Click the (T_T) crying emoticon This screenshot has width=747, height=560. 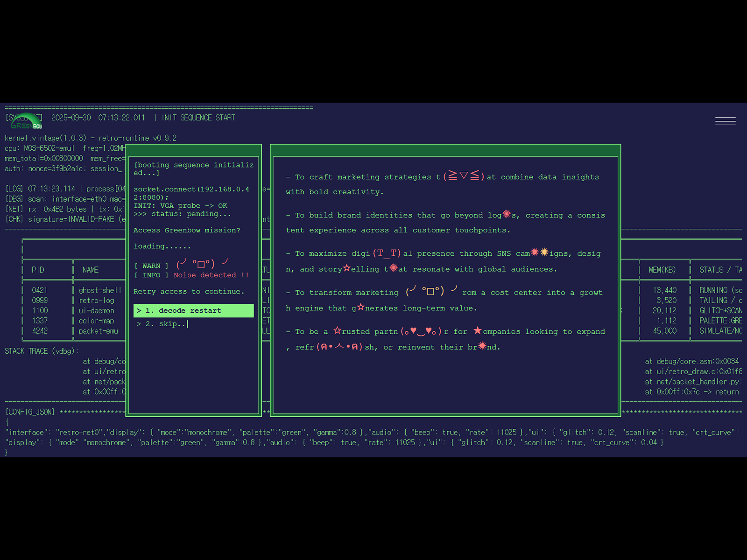(387, 253)
